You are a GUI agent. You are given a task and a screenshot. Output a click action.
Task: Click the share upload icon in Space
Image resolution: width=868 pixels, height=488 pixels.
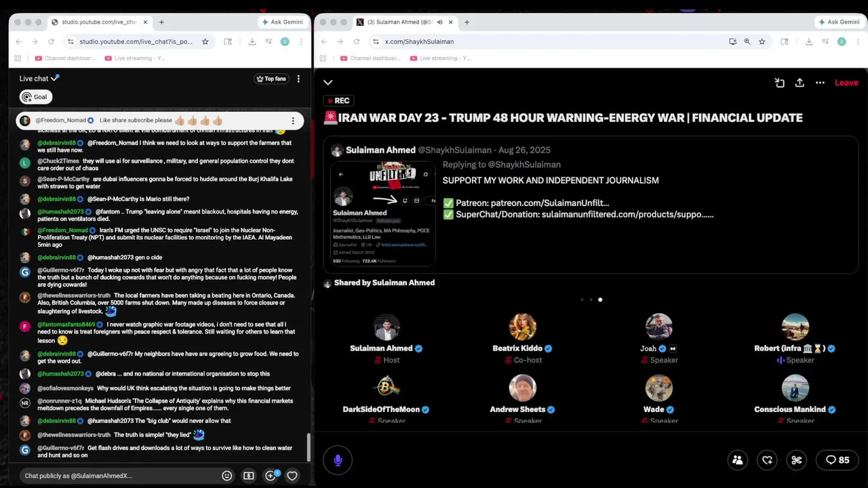pyautogui.click(x=800, y=83)
